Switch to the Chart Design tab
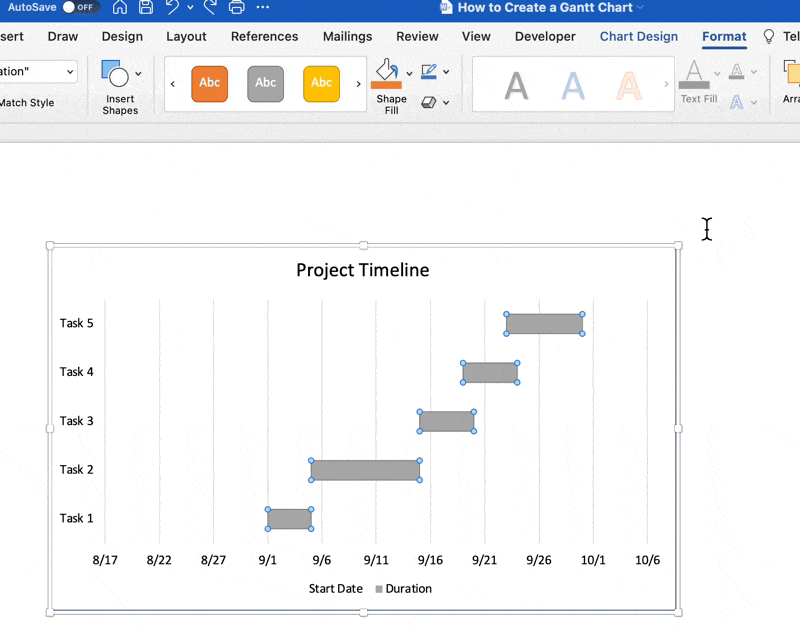 (639, 36)
